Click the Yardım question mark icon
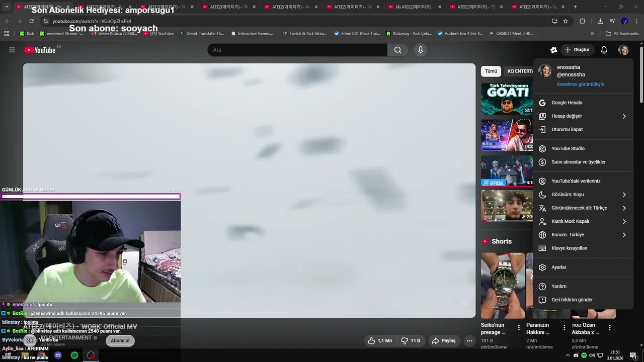Viewport: 644px width, 362px height. tap(542, 287)
